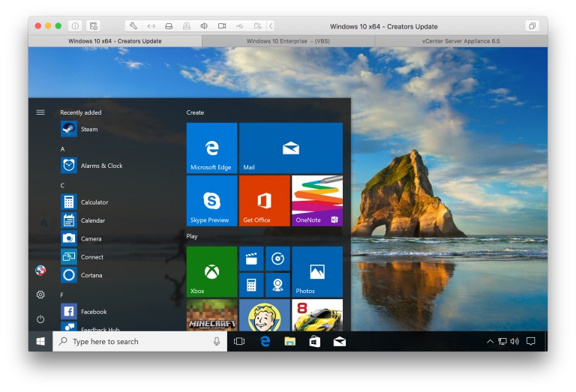Click the microphone icon in search box
This screenshot has height=392, width=576.
tap(217, 341)
